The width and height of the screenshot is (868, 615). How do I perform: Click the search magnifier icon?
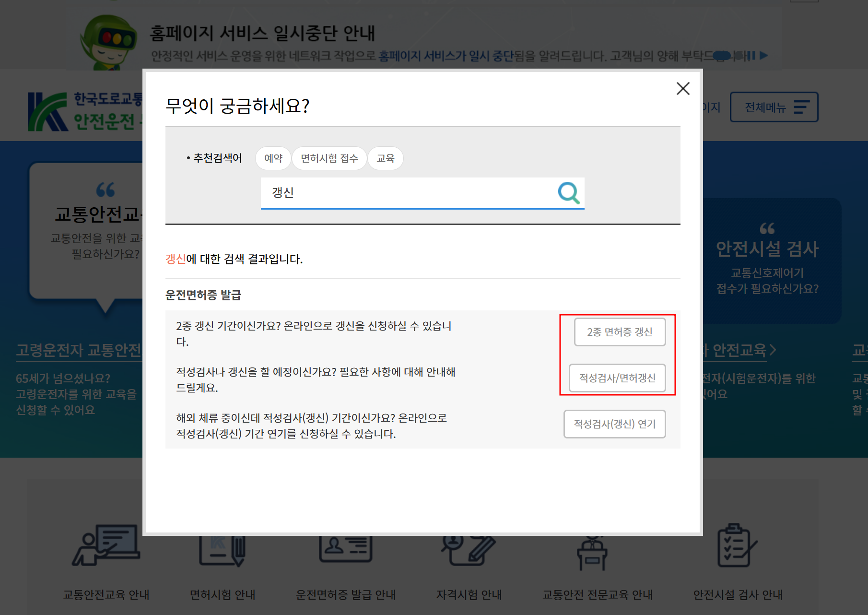569,193
